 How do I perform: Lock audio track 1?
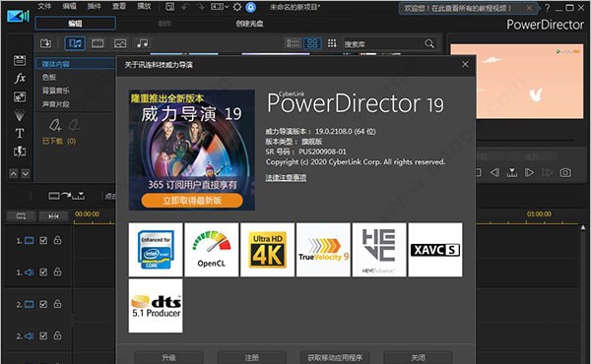(57, 272)
